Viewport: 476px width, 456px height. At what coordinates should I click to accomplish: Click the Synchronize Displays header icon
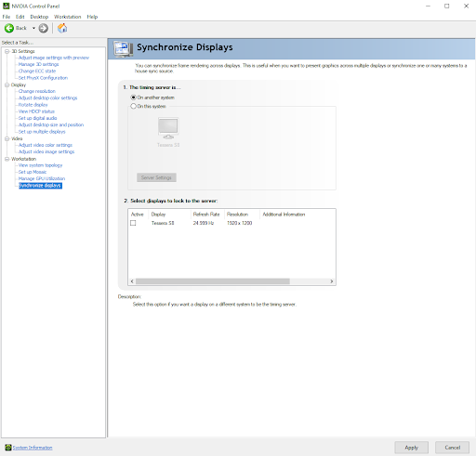[x=124, y=48]
